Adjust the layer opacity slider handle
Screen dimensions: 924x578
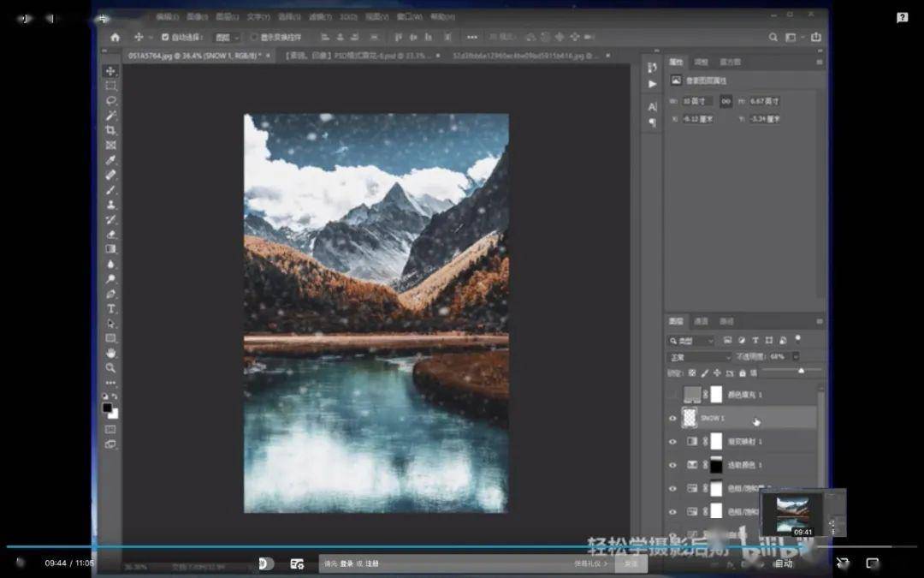(801, 371)
